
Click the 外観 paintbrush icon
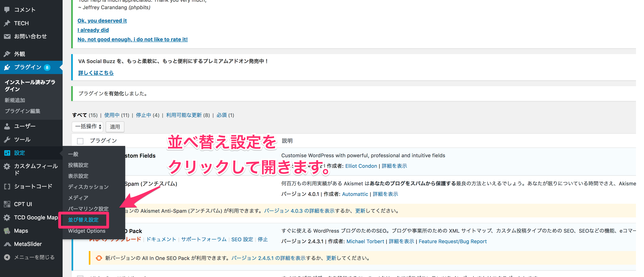pos(7,54)
